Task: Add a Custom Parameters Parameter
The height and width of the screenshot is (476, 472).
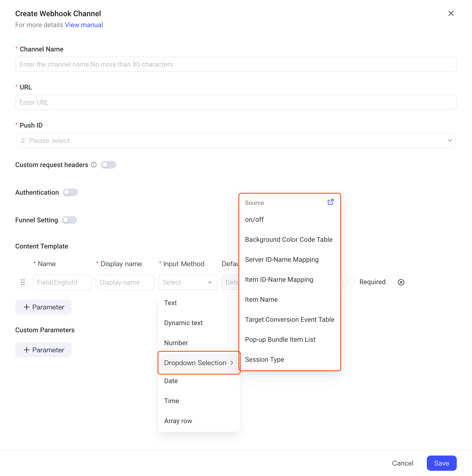Action: [44, 350]
